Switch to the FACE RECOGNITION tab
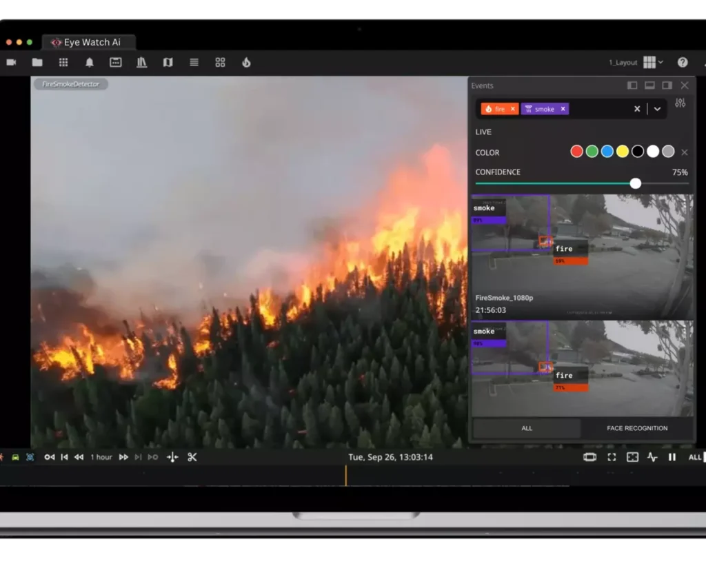The image size is (706, 588). point(637,428)
